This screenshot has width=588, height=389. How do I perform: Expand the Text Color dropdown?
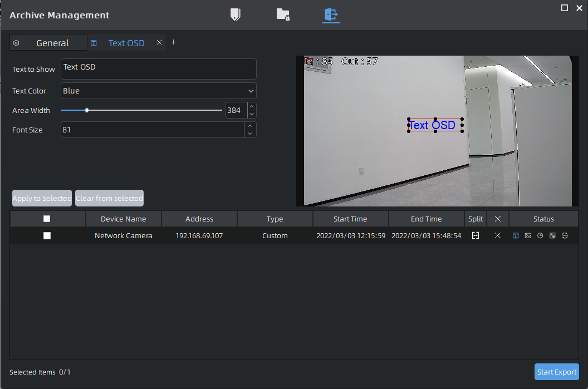pos(158,91)
